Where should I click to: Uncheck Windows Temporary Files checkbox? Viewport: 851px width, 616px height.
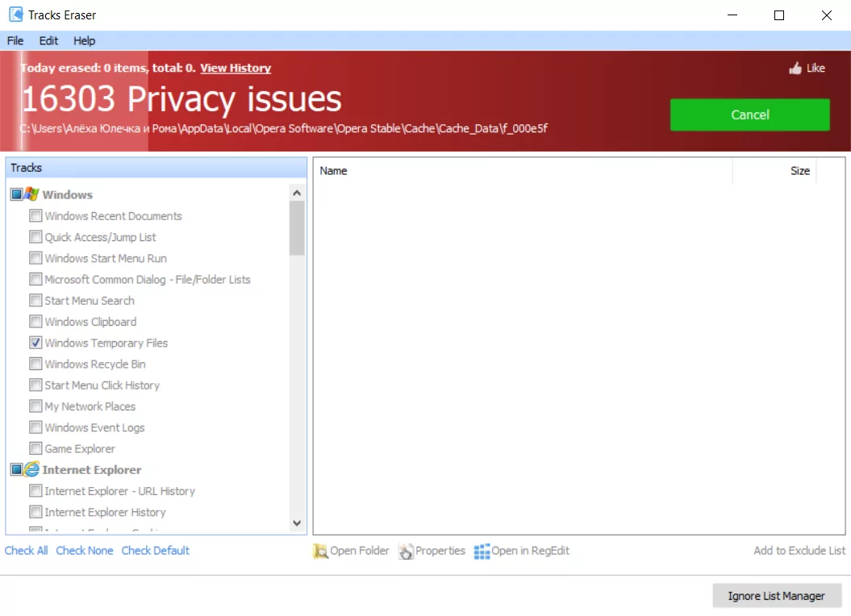pyautogui.click(x=35, y=343)
